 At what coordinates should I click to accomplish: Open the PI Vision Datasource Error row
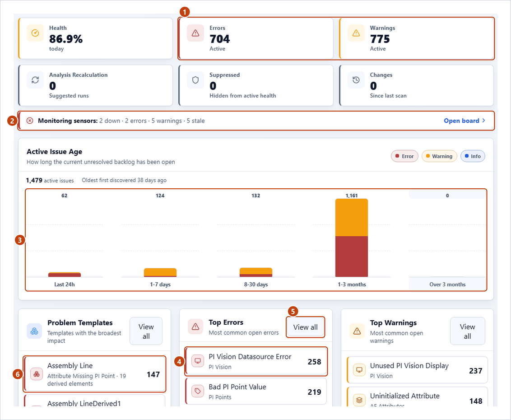click(x=256, y=361)
